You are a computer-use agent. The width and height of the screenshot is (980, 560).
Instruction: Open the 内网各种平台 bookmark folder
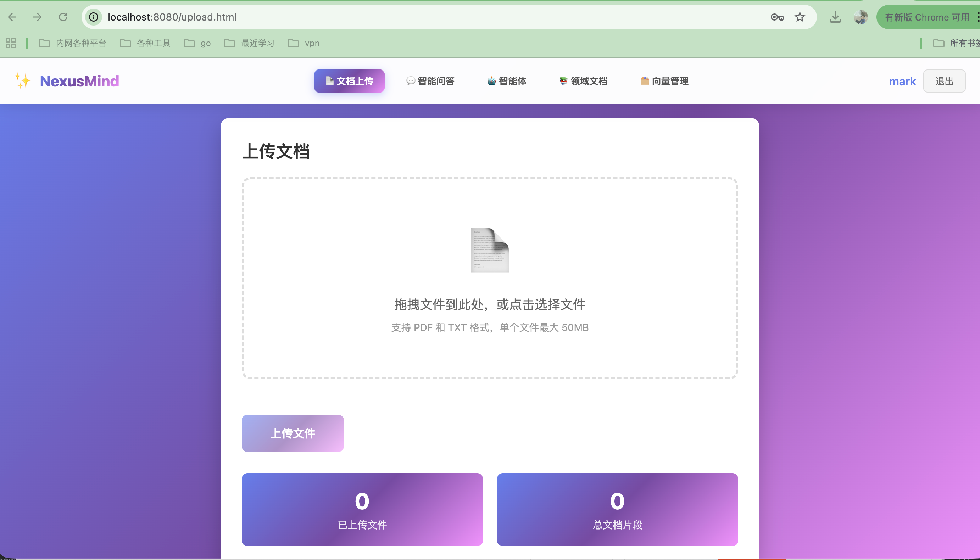[73, 43]
